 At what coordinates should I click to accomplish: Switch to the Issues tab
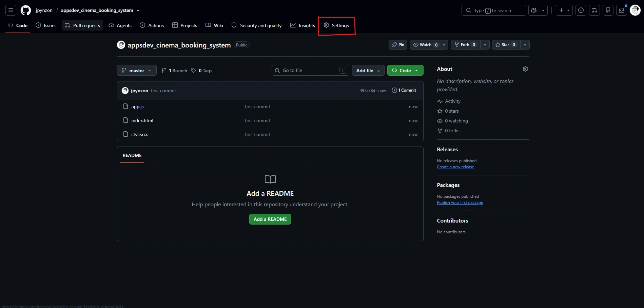click(46, 25)
